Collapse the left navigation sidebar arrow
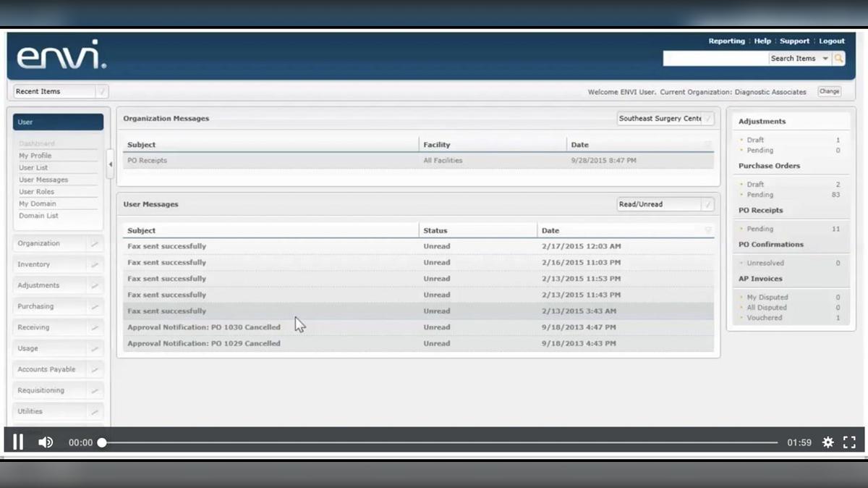 pyautogui.click(x=110, y=164)
